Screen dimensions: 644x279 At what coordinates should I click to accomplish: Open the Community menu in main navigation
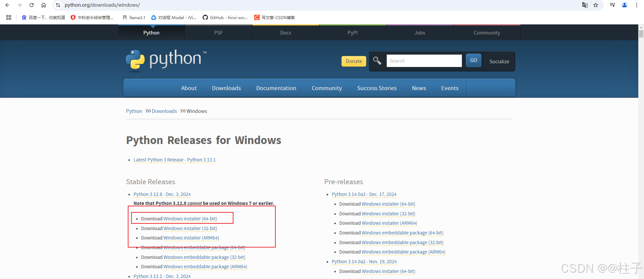pos(327,88)
